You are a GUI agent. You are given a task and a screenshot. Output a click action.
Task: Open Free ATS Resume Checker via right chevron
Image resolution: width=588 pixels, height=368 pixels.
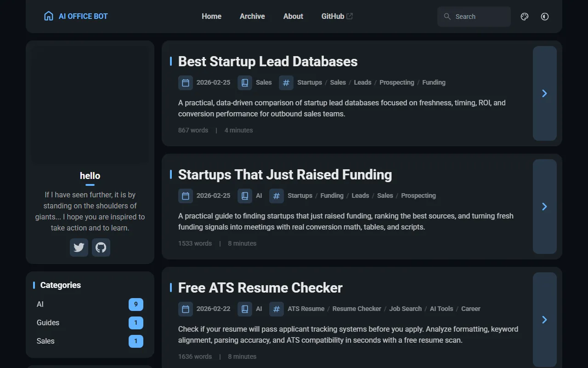coord(544,320)
